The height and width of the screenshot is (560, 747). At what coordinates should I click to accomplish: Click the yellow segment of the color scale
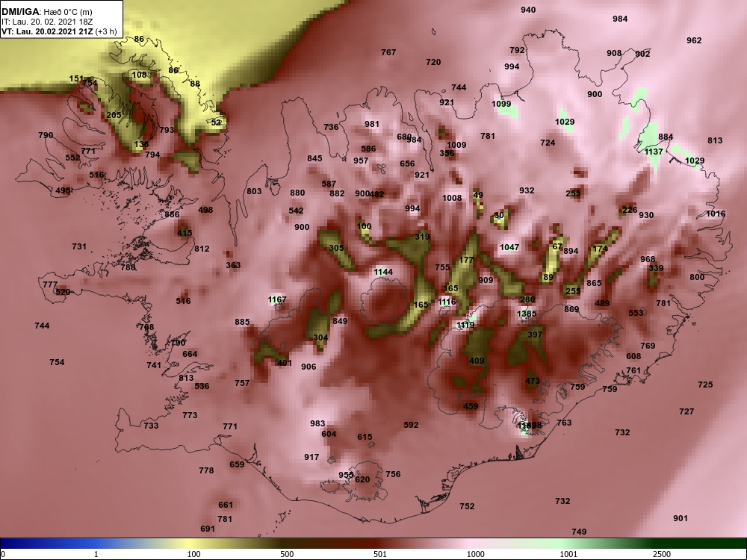click(x=190, y=544)
